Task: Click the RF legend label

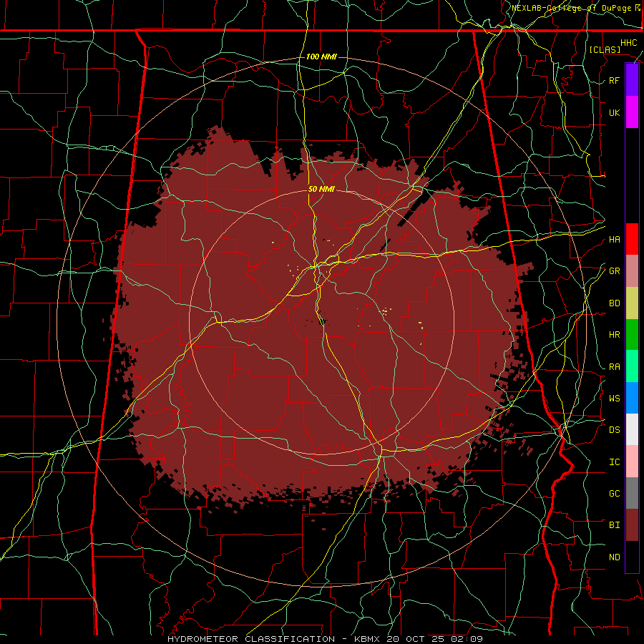Action: pos(615,80)
